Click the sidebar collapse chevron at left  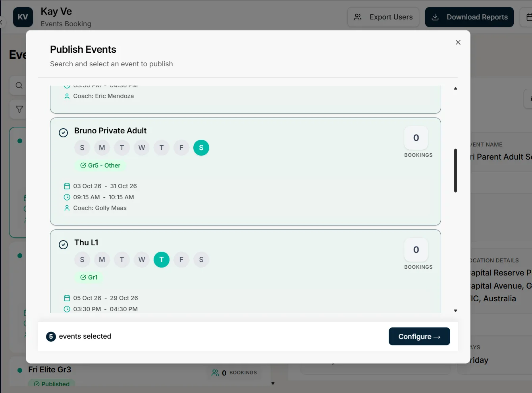pyautogui.click(x=1, y=22)
